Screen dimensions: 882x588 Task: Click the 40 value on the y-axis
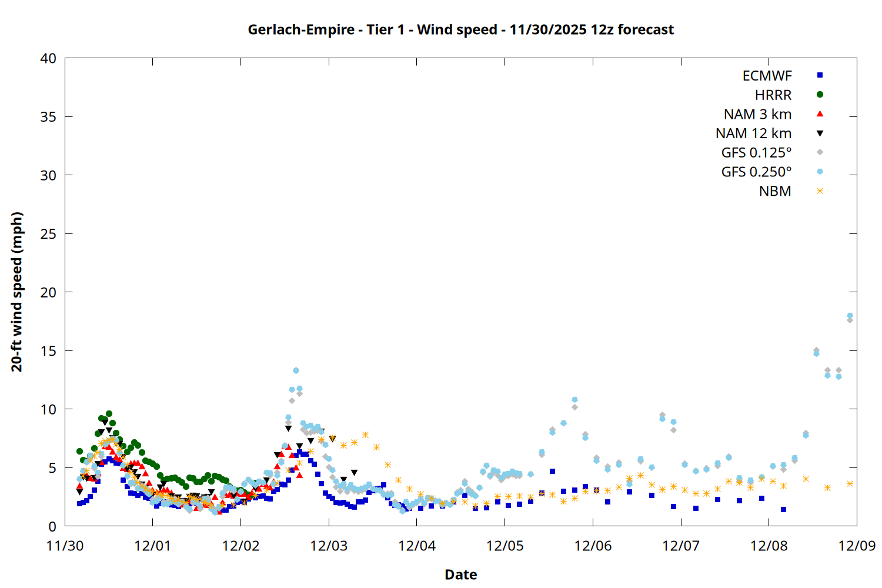click(48, 58)
